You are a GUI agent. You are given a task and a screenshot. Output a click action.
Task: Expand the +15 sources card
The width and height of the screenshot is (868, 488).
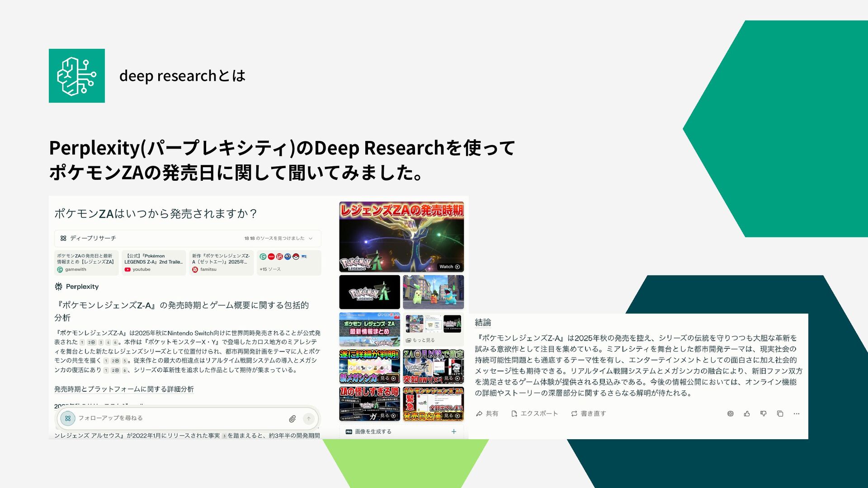pos(288,263)
